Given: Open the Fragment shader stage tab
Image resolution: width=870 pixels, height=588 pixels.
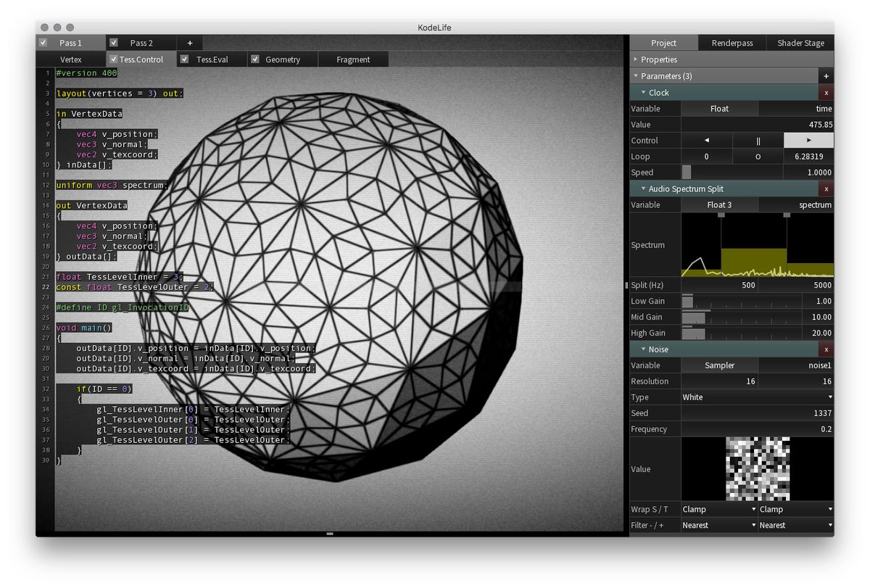Looking at the screenshot, I should (353, 59).
